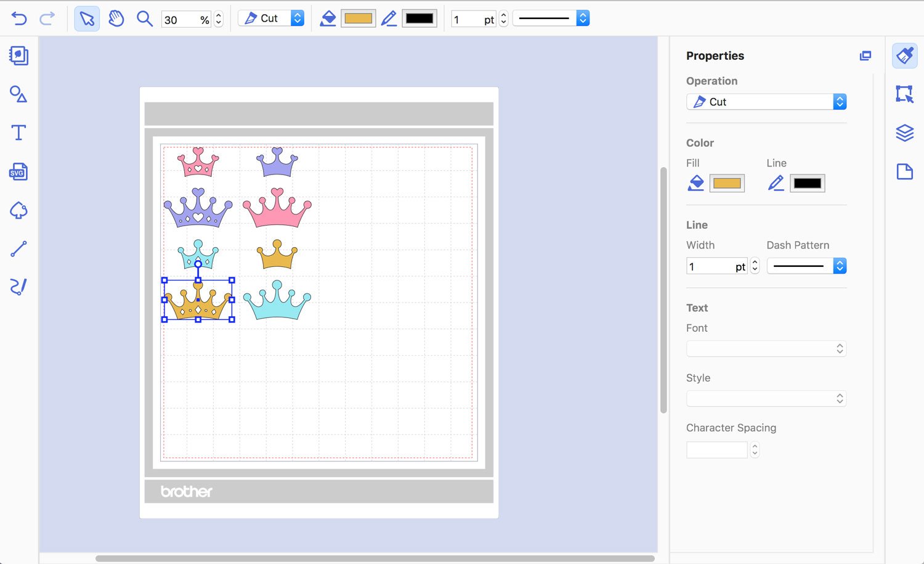Open the free path drawing tool
Screen dimensions: 924x564
(x=18, y=286)
